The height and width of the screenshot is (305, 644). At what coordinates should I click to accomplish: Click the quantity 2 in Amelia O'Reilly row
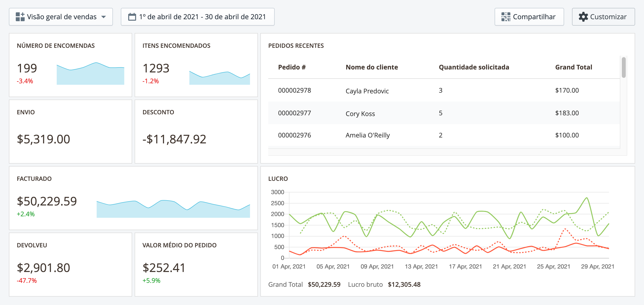coord(441,135)
